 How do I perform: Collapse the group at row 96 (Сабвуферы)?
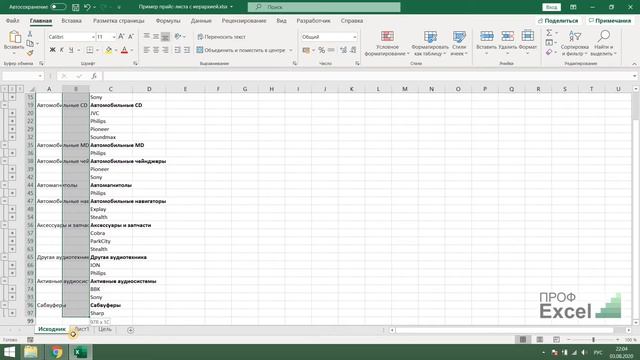coord(4,305)
